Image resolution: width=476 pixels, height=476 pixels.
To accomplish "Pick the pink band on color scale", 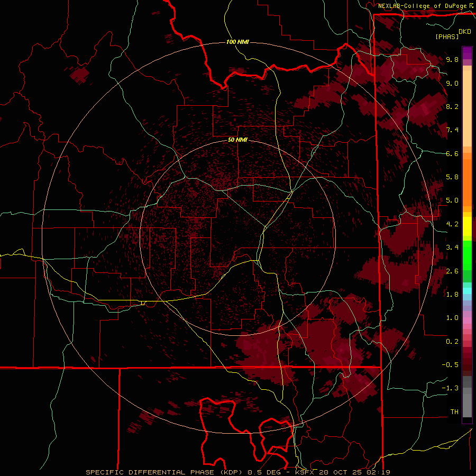I will coord(467,321).
